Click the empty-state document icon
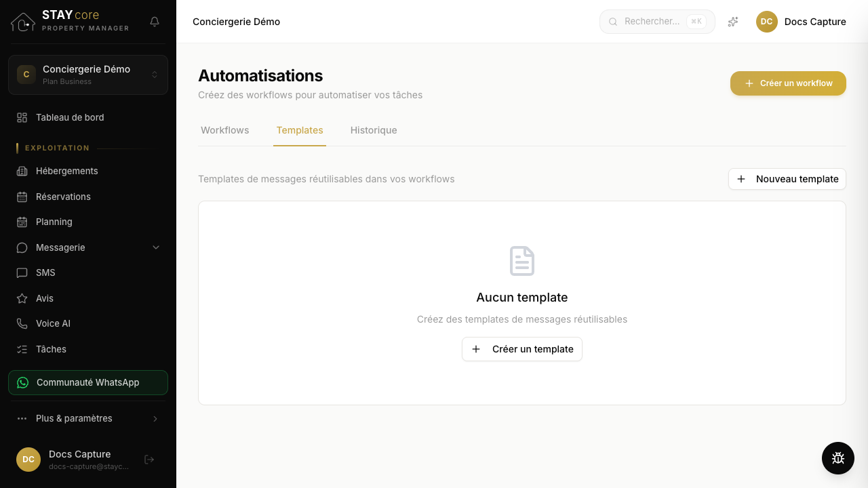The image size is (868, 488). pos(522,261)
